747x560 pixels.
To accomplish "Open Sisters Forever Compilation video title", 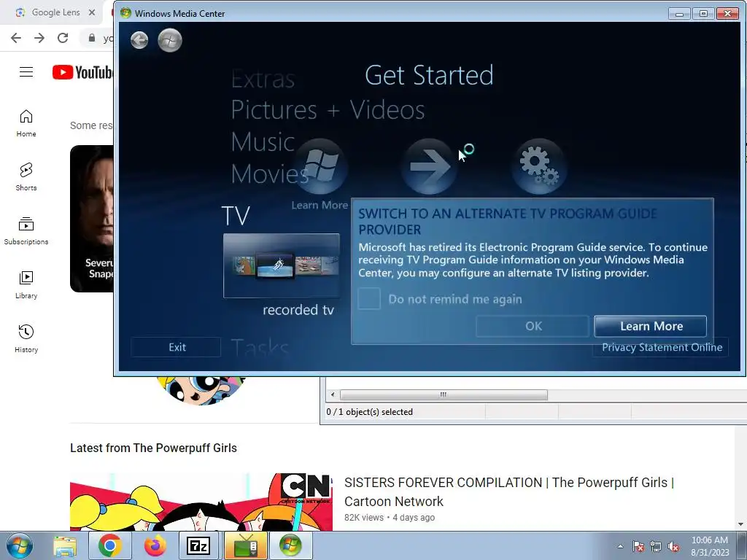I will coord(508,492).
